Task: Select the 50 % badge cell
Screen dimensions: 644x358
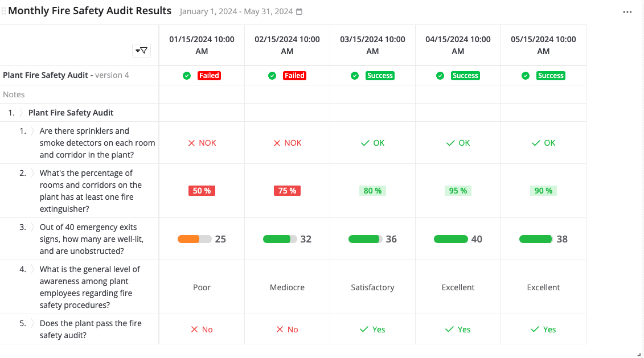Action: 202,191
